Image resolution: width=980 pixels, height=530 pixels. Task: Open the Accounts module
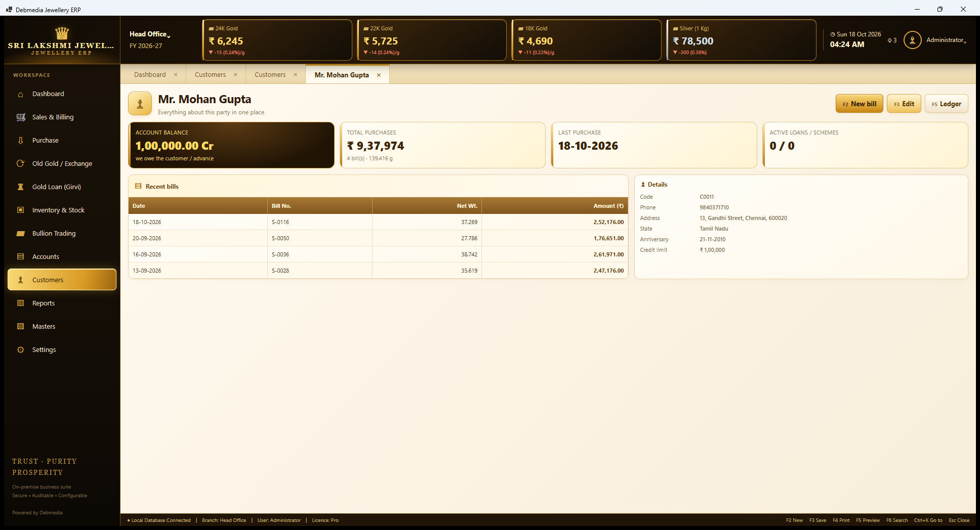click(62, 257)
